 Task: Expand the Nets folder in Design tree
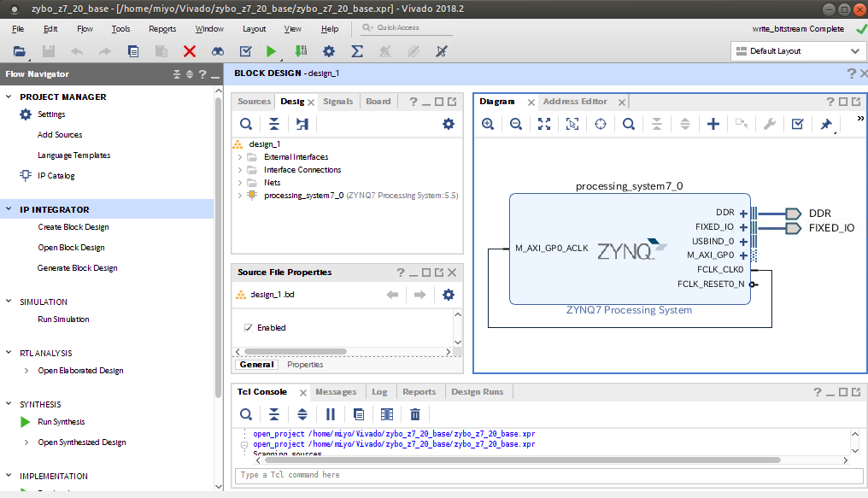240,183
